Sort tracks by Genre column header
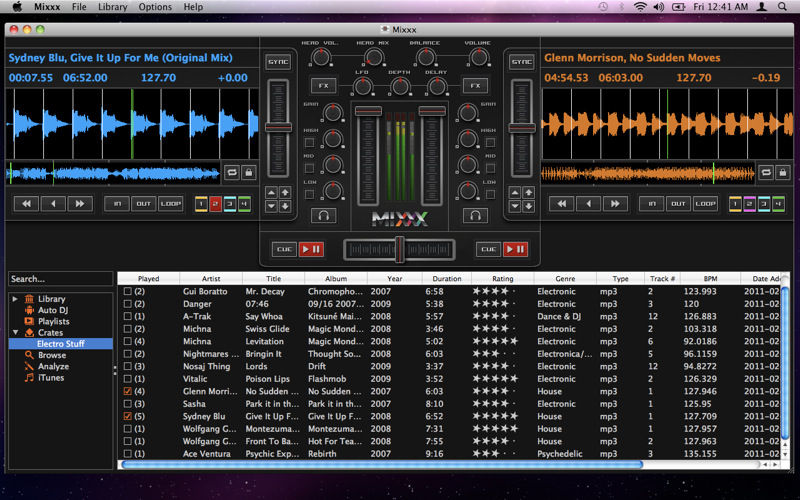The width and height of the screenshot is (800, 500). click(565, 279)
